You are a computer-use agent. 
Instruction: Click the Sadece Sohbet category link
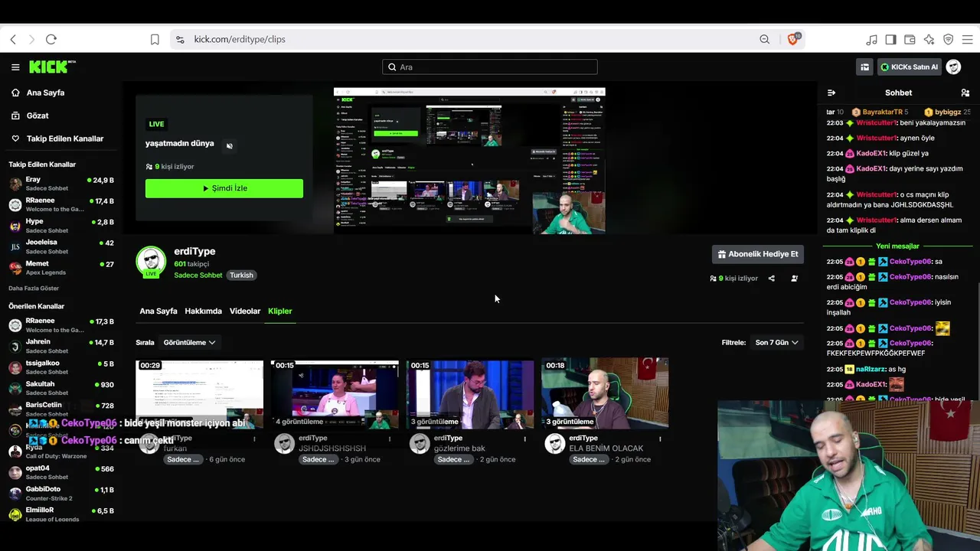(198, 275)
